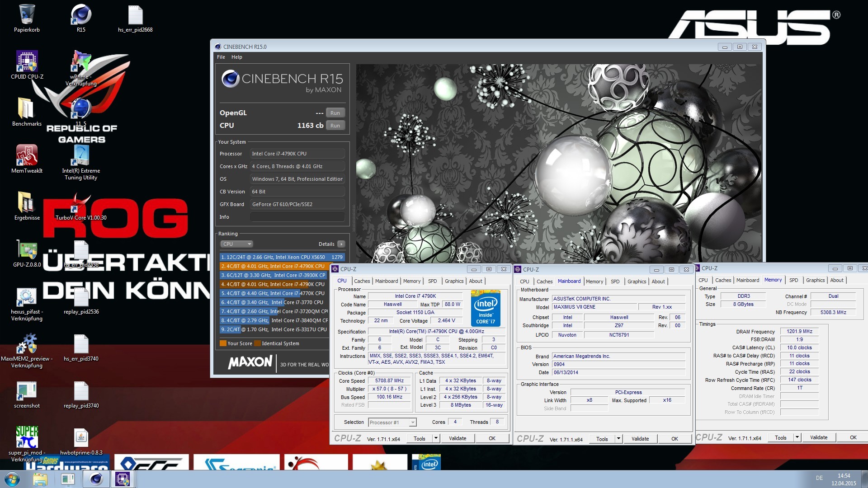The image size is (868, 488).
Task: Expand the ranking Details arrow
Action: (x=341, y=244)
